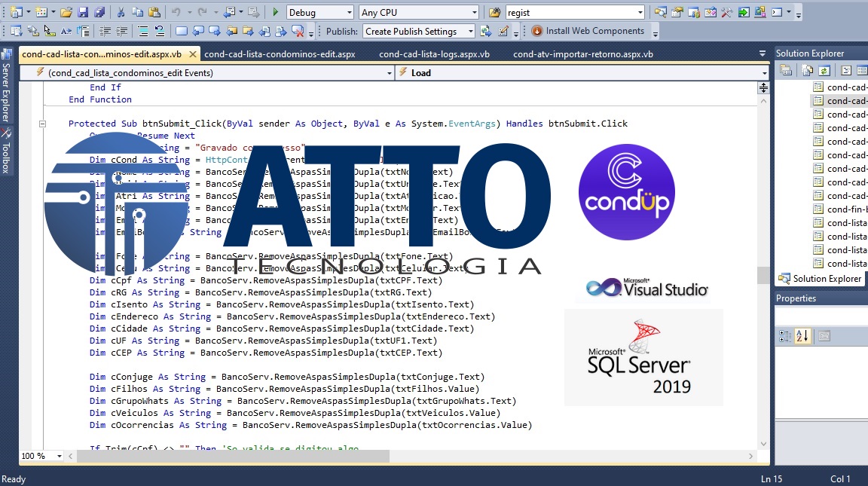Collapse the btnSubmit_Click code block

point(43,124)
